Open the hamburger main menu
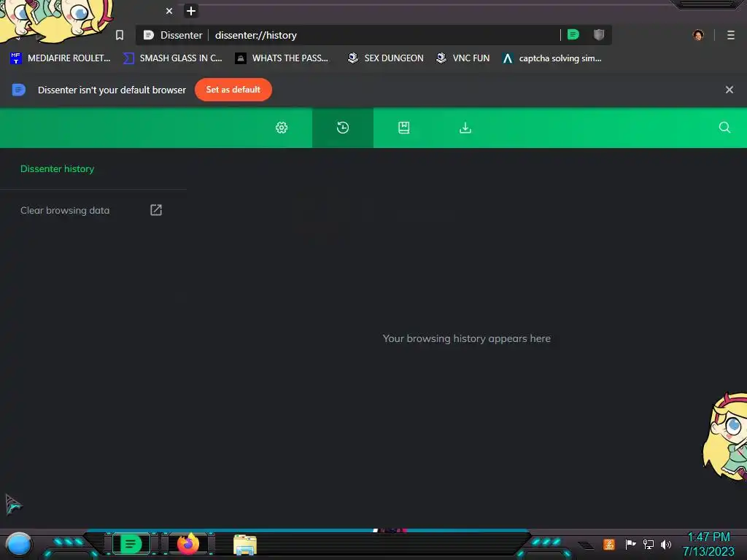 [x=730, y=35]
